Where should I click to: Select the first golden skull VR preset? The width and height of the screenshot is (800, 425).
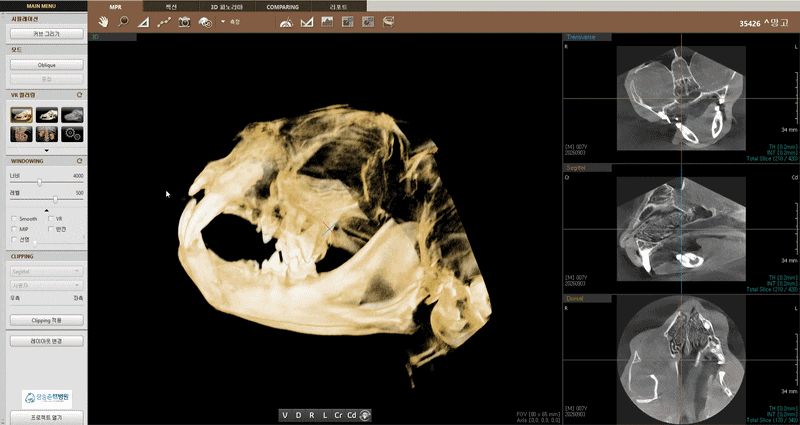coord(21,115)
